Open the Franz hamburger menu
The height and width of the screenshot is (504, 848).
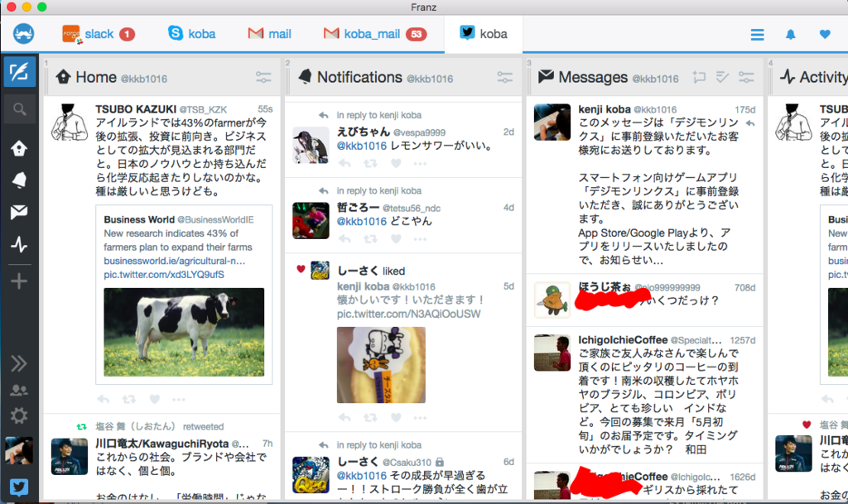[757, 35]
